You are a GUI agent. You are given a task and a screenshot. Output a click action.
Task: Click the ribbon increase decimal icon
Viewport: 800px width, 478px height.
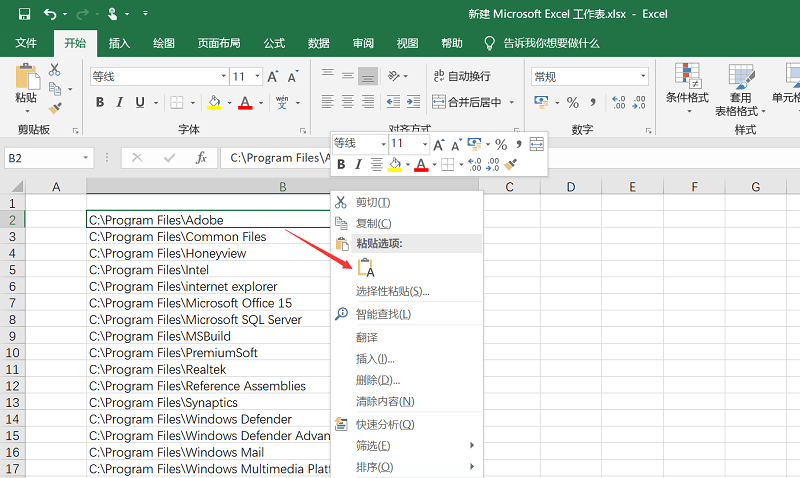tap(618, 103)
